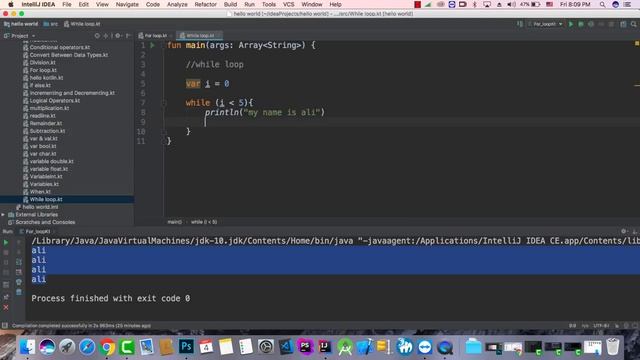
Task: Click the main() editor breadcrumb
Action: (x=174, y=222)
